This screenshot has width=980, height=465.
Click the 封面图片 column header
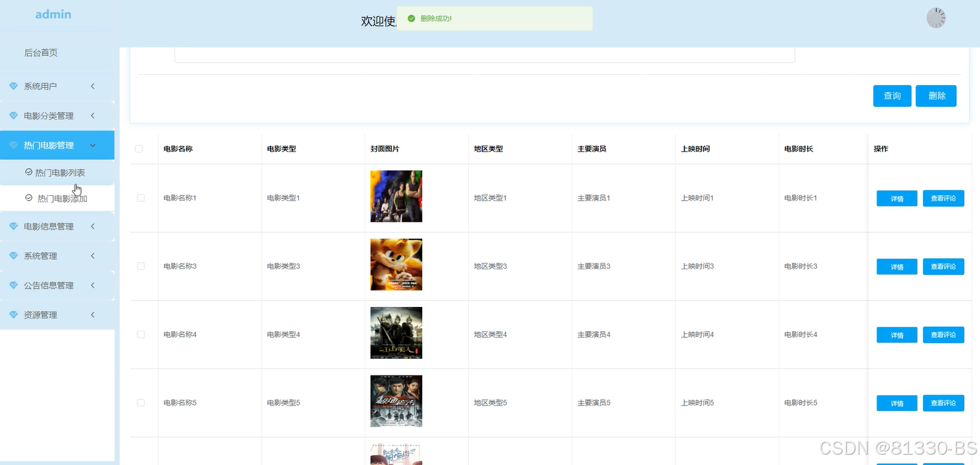click(x=385, y=149)
